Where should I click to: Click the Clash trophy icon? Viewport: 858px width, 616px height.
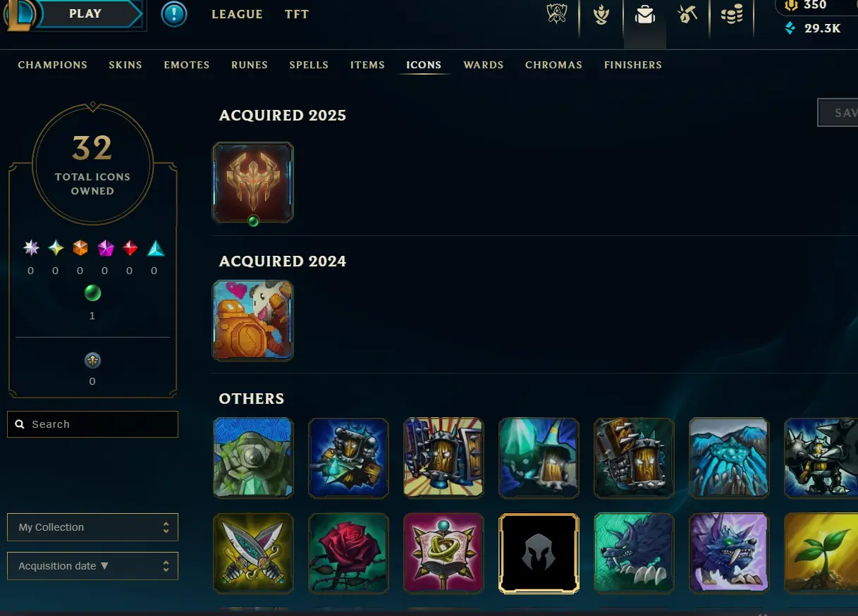(x=557, y=13)
